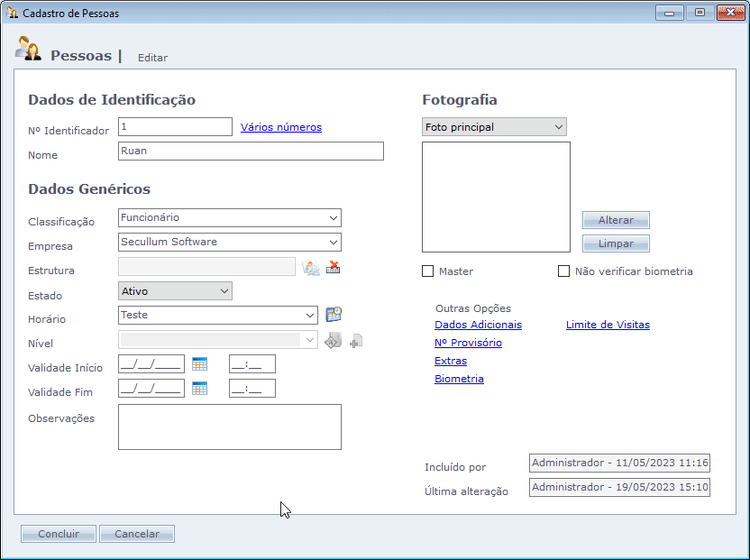Check the Não verificar biometria option
This screenshot has height=560, width=750.
(x=564, y=271)
